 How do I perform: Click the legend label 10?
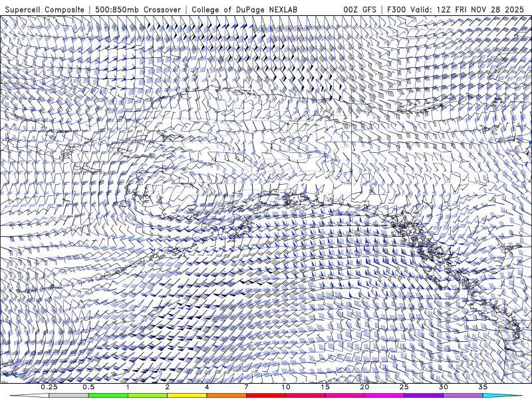[x=286, y=387]
